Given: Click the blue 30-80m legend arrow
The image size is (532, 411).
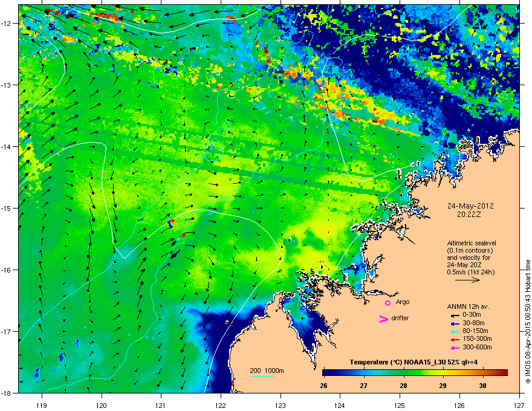Looking at the screenshot, I should pyautogui.click(x=454, y=323).
